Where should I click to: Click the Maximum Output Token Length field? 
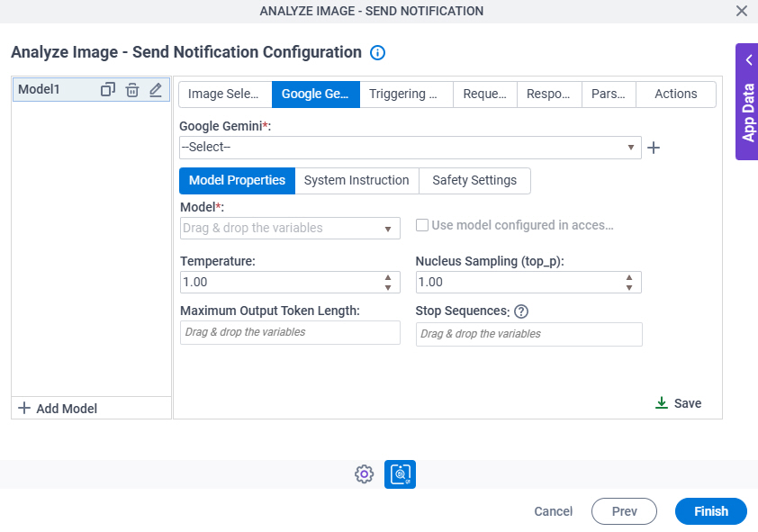click(x=290, y=333)
